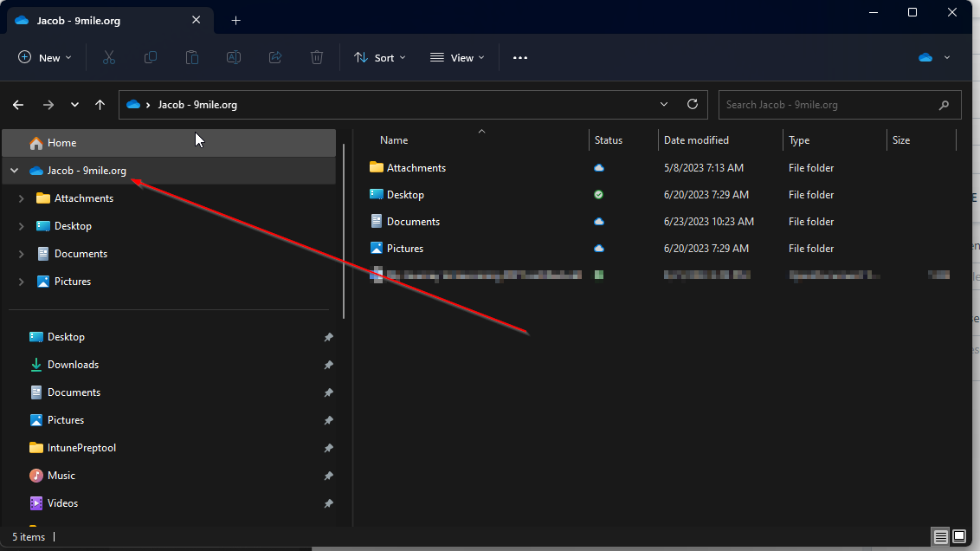This screenshot has width=980, height=551.
Task: Click the cloud status icon for Attachments
Action: coord(599,167)
